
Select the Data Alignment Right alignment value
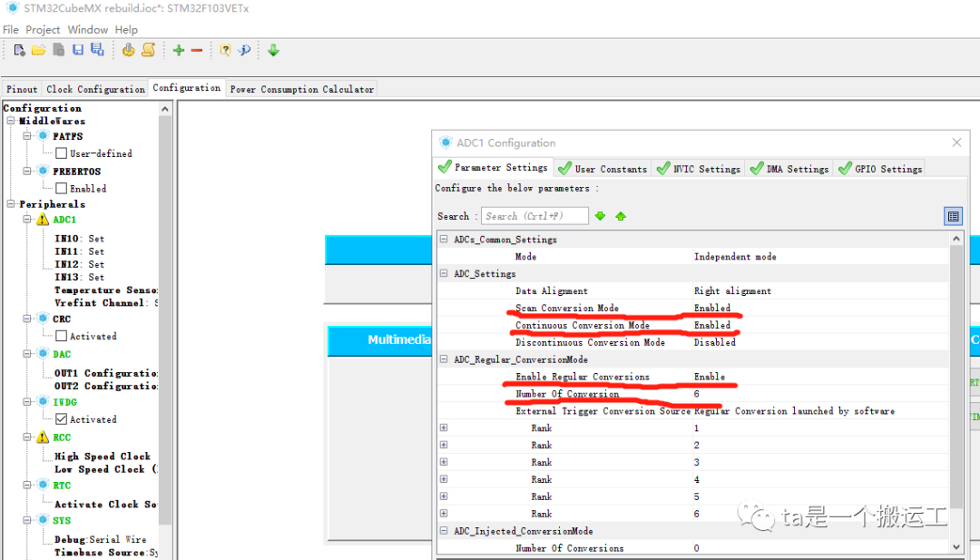pyautogui.click(x=732, y=290)
